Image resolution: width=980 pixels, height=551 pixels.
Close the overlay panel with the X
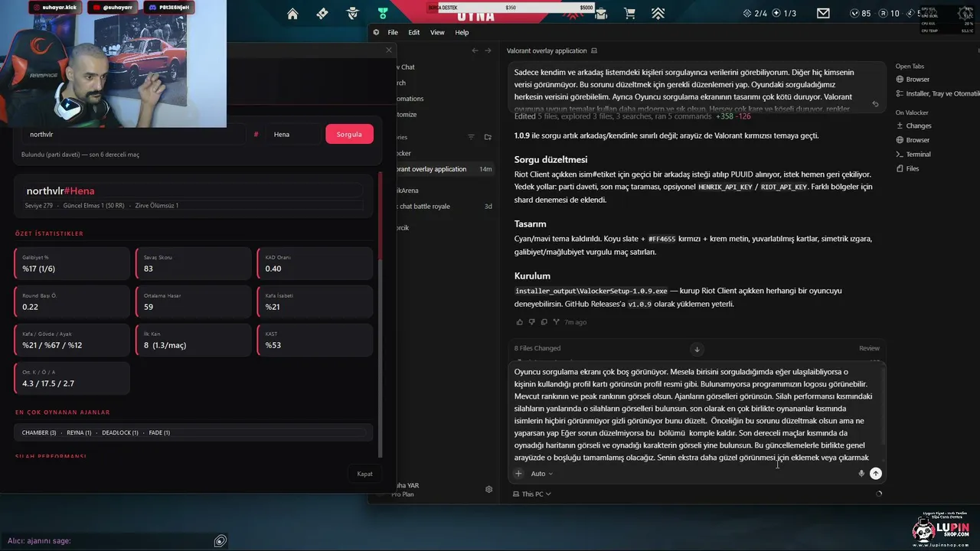point(388,50)
